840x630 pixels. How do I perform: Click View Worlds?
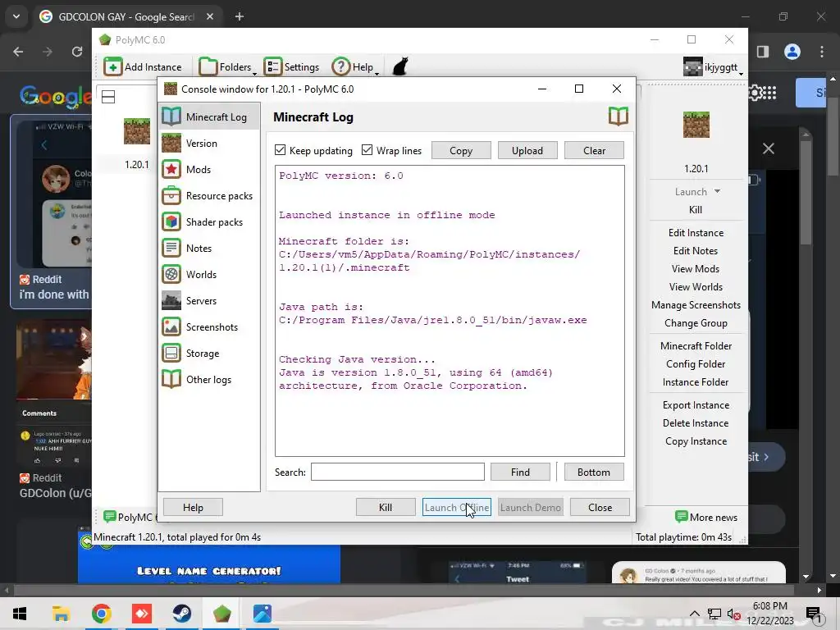click(x=696, y=287)
